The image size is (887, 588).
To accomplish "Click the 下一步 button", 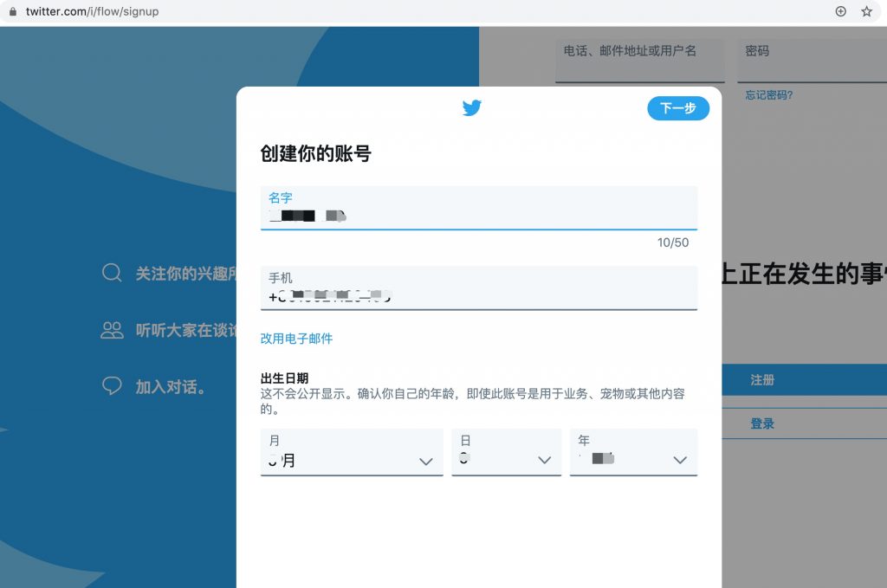I will pos(678,108).
